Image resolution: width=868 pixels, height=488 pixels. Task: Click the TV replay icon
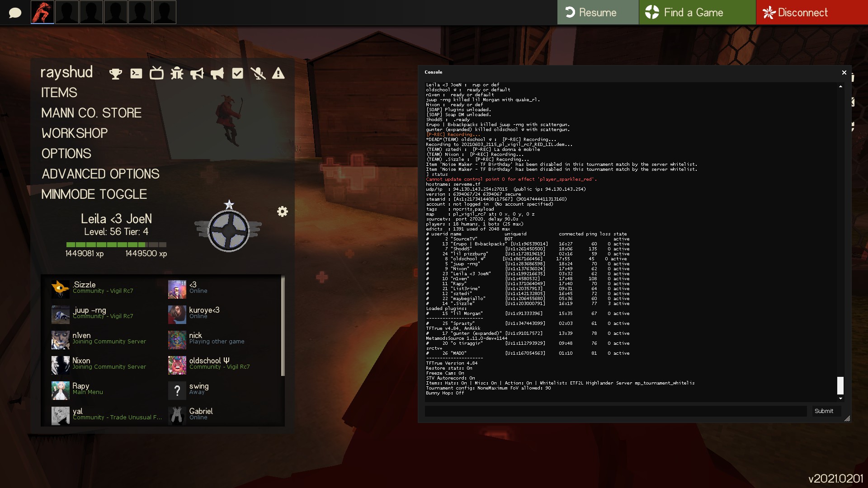click(156, 73)
